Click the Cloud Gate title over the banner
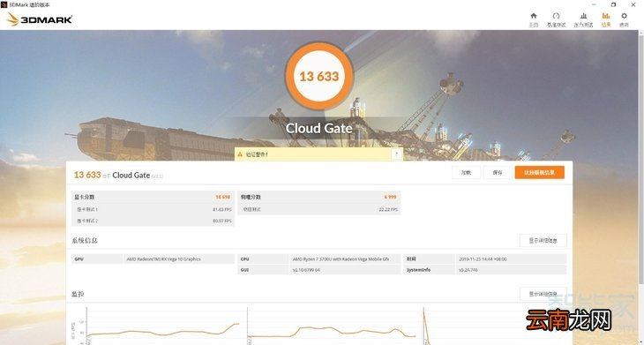 point(319,128)
